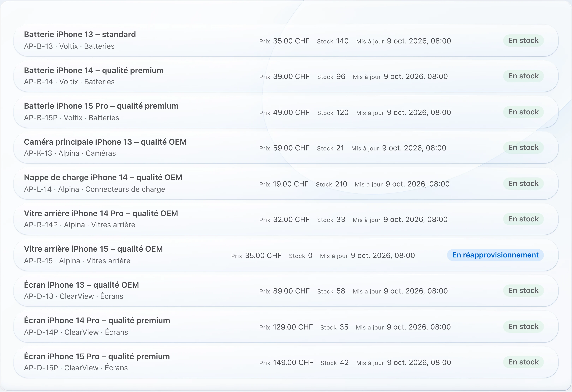Click the 149.00 CHF price value
The width and height of the screenshot is (572, 392).
tap(293, 363)
